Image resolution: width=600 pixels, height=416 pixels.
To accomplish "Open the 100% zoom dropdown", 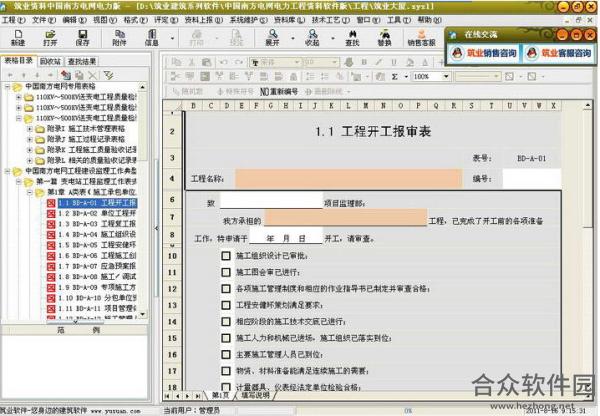I will 445,77.
